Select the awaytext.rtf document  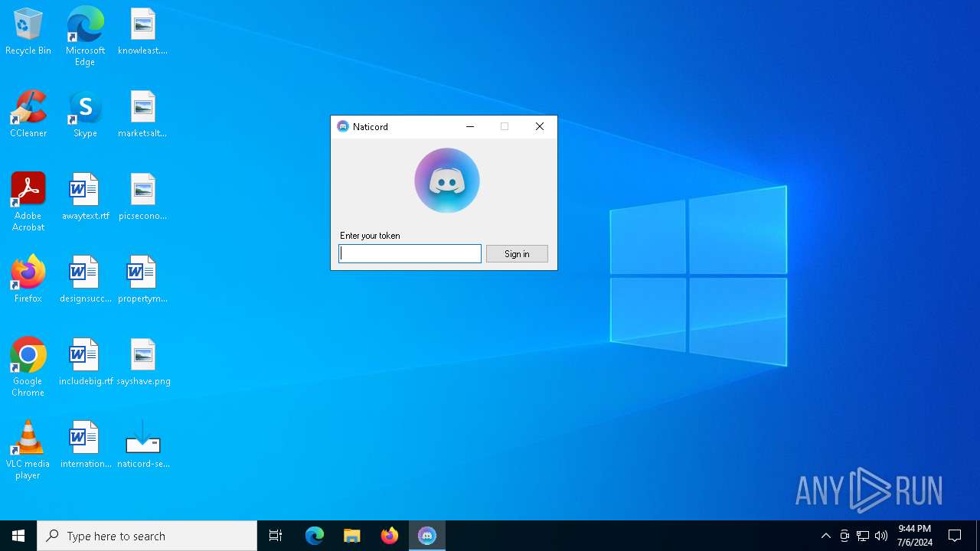click(x=85, y=197)
